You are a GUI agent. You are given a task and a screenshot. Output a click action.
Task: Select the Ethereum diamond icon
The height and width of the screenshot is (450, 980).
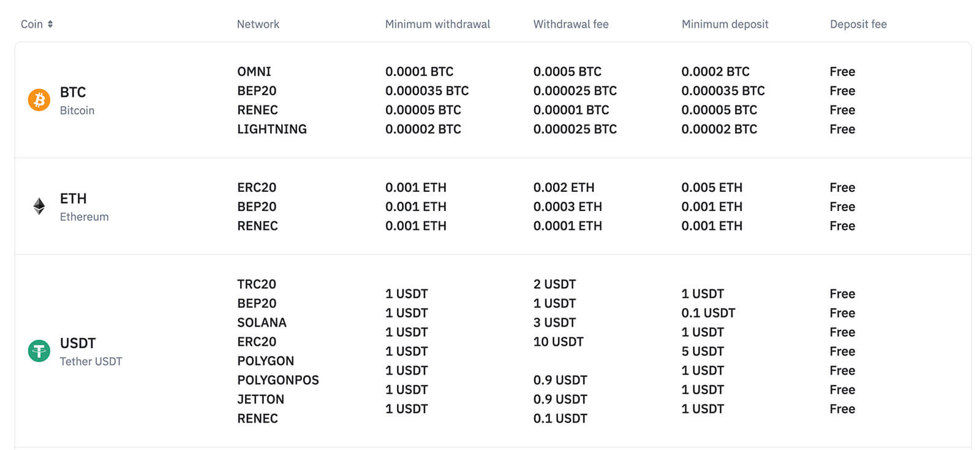[x=39, y=207]
